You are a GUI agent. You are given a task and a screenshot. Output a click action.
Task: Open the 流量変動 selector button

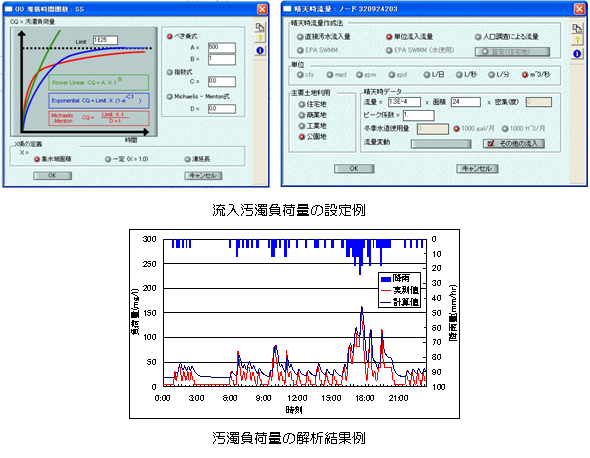[x=441, y=144]
